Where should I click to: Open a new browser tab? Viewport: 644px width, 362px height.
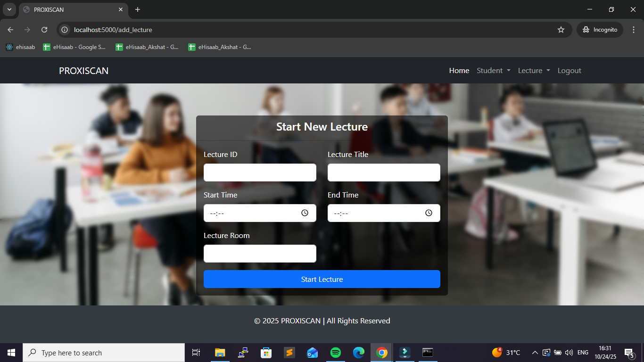(138, 9)
